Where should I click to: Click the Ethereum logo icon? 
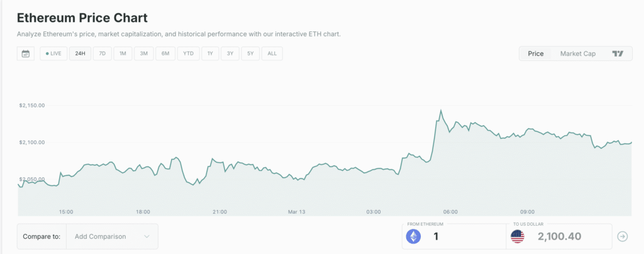tap(413, 236)
